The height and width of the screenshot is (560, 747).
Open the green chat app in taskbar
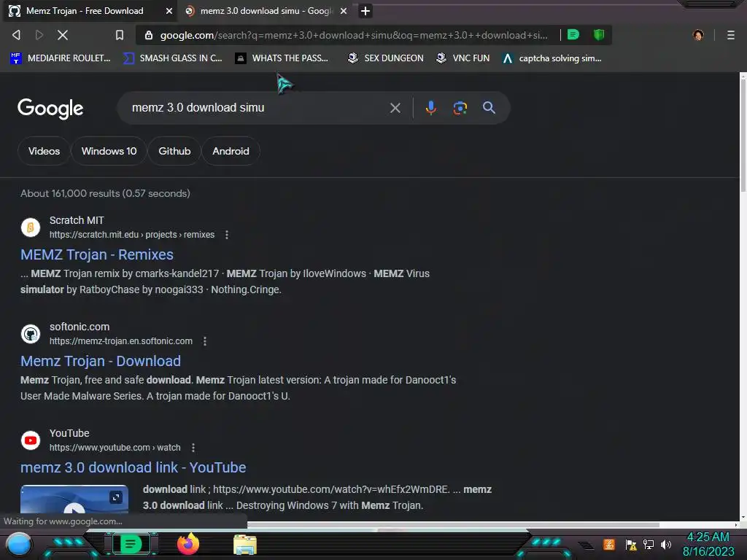click(131, 544)
